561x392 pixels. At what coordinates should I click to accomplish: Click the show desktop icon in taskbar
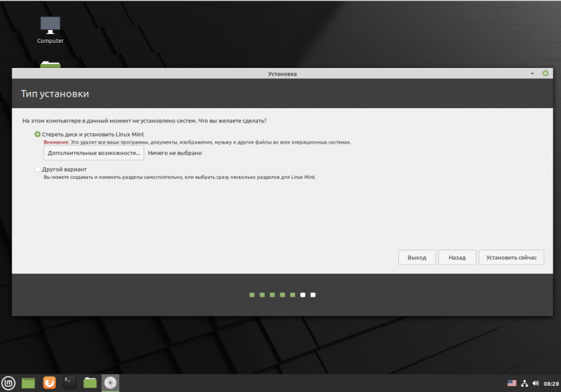(x=28, y=383)
